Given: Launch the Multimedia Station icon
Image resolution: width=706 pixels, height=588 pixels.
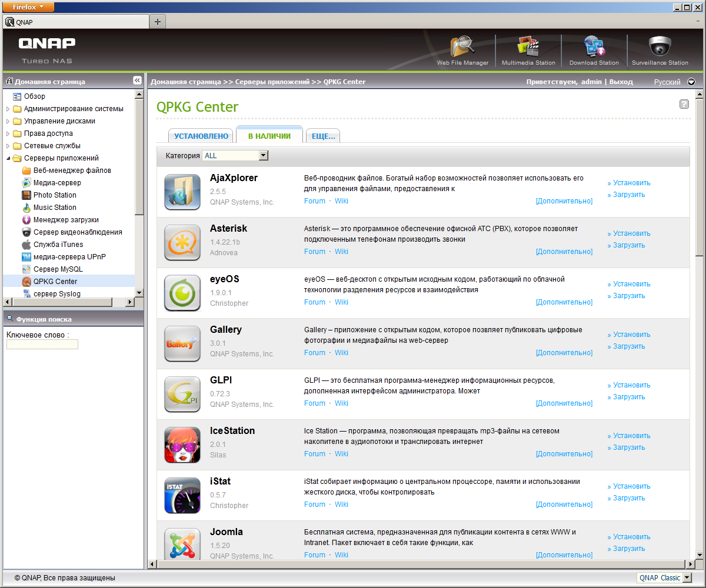Looking at the screenshot, I should pos(528,46).
